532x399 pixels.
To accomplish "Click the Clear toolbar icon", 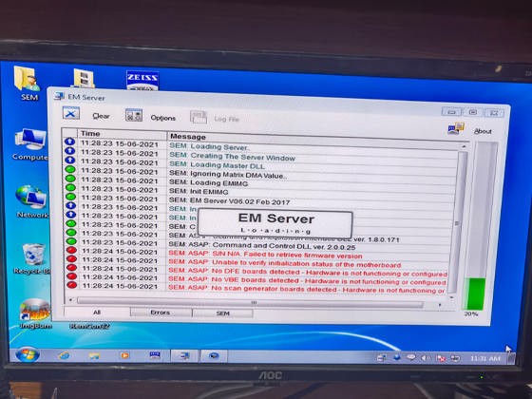I will click(x=71, y=113).
